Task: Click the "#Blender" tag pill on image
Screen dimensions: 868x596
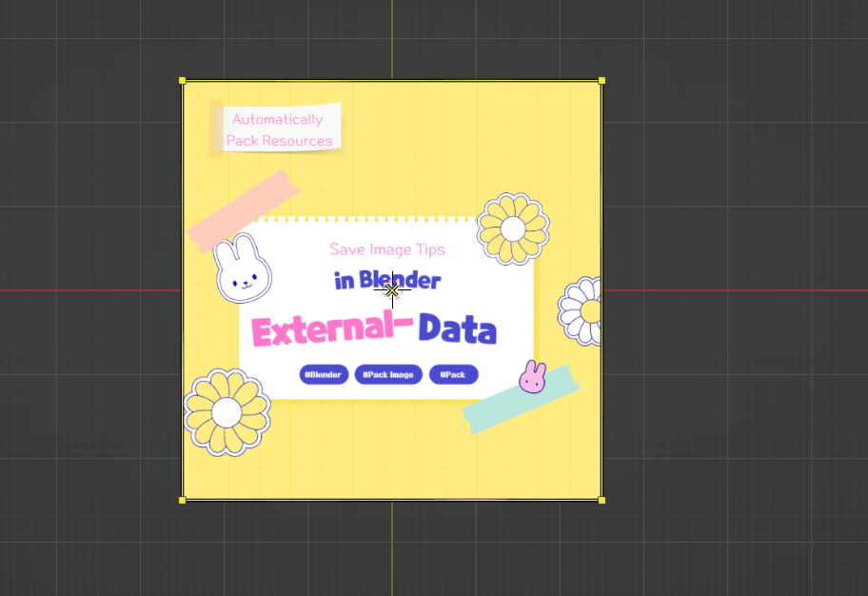Action: tap(324, 374)
